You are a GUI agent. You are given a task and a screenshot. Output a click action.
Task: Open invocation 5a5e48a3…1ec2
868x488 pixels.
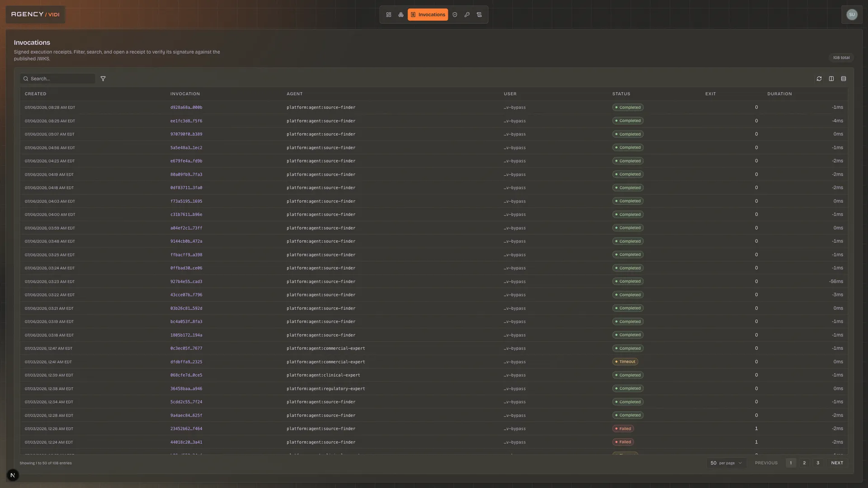coord(186,148)
